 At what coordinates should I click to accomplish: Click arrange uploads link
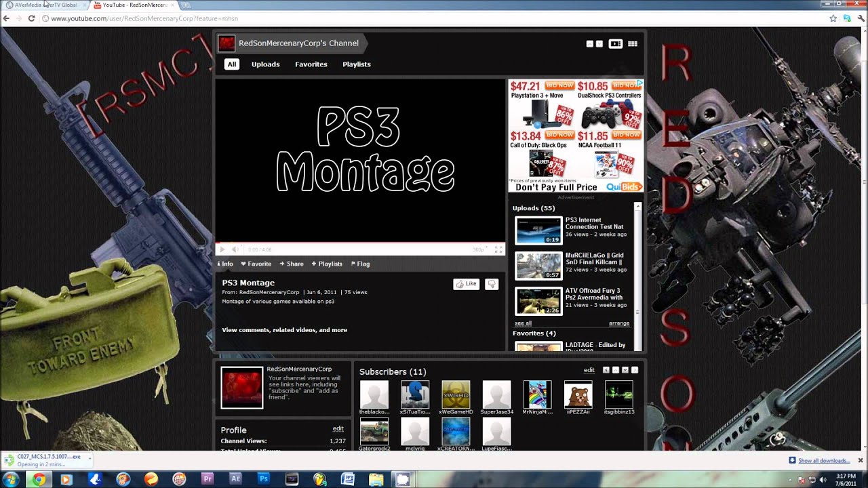click(619, 323)
